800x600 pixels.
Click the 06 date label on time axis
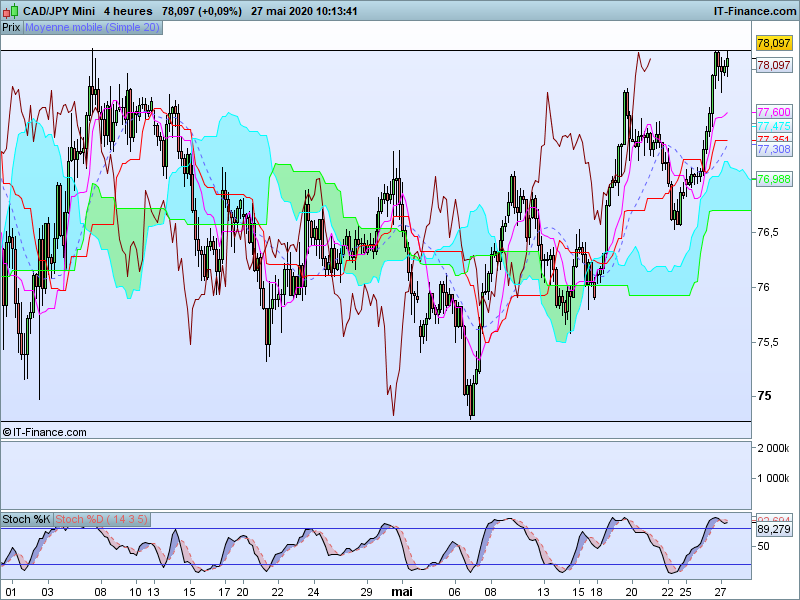click(x=454, y=592)
